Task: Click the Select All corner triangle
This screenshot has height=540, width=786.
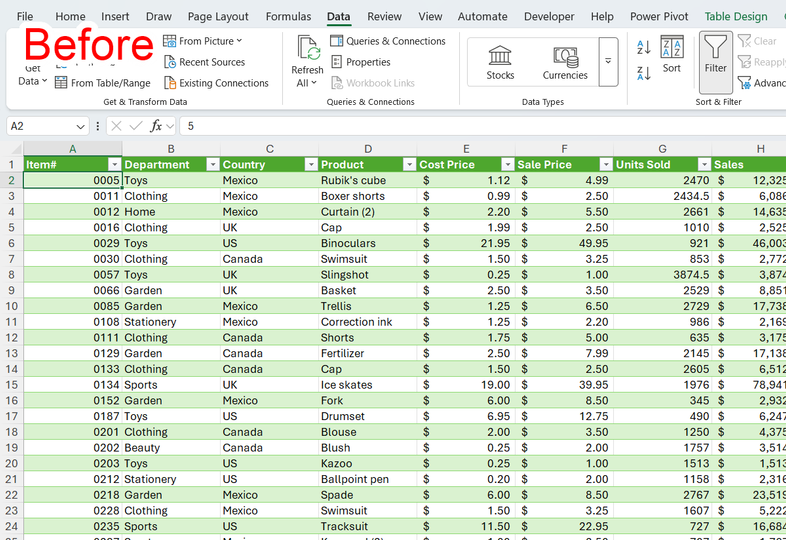Action: point(17,149)
